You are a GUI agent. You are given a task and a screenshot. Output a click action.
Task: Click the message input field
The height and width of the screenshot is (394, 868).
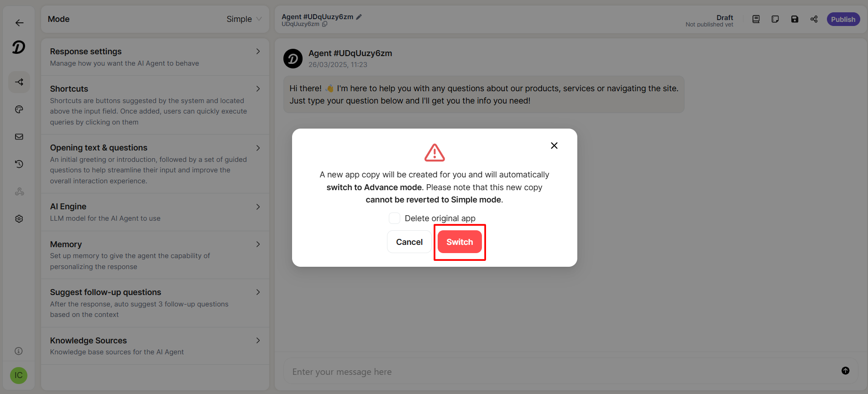561,372
